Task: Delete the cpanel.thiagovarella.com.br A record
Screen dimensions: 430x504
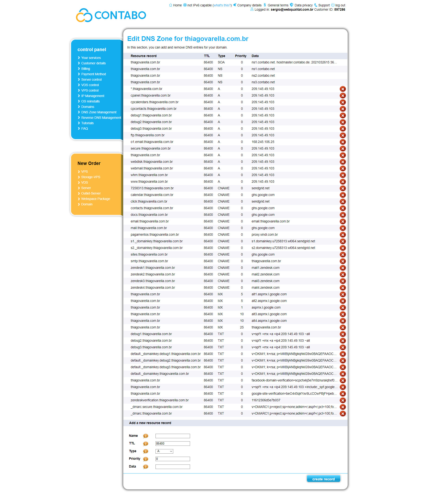Action: 343,96
